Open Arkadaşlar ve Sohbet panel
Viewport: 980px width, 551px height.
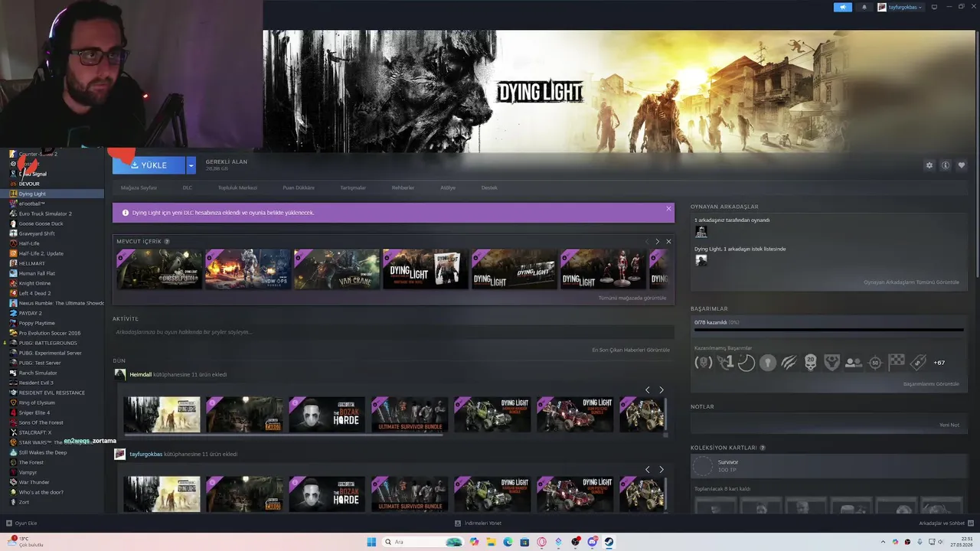(946, 523)
